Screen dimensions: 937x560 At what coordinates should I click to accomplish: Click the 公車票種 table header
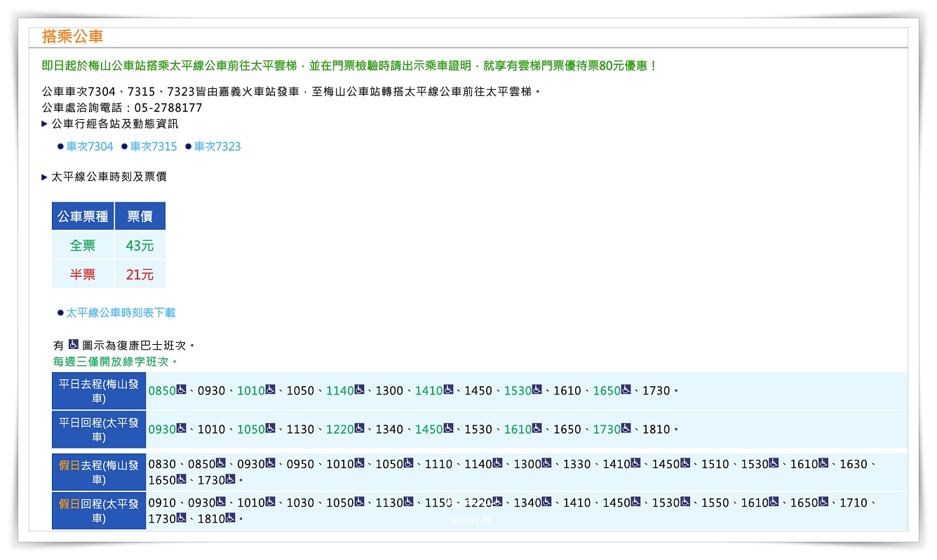click(x=83, y=216)
